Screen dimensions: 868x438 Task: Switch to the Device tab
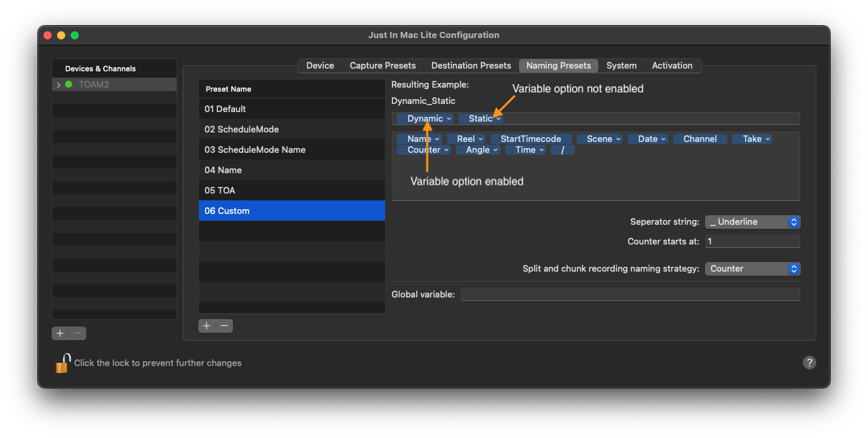(320, 66)
